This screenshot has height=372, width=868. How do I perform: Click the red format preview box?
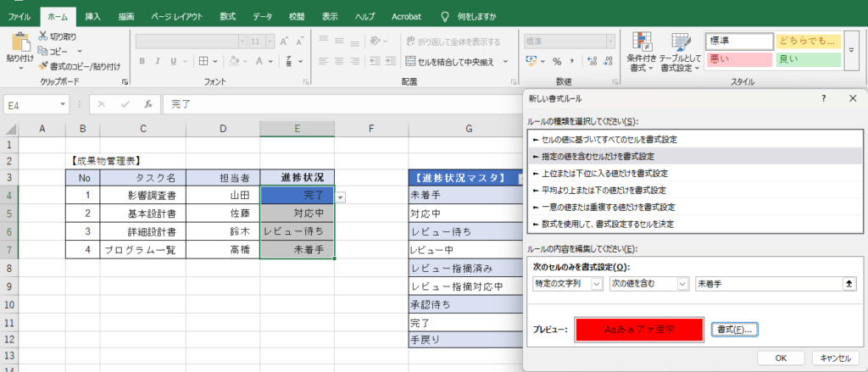click(x=639, y=329)
